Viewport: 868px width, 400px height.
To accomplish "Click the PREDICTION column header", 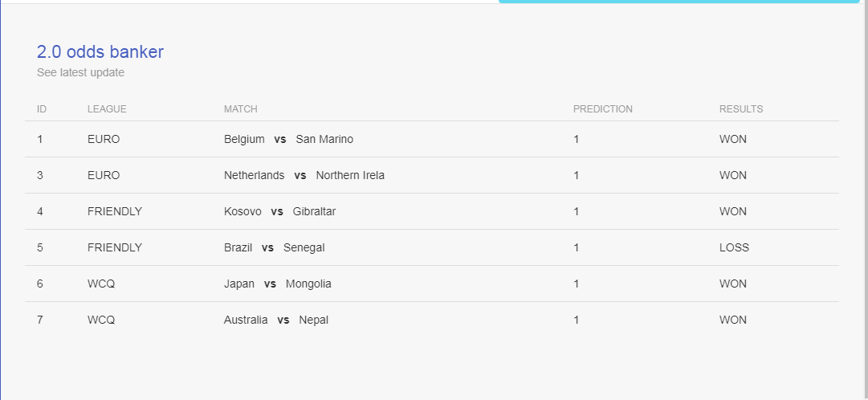I will click(x=603, y=109).
